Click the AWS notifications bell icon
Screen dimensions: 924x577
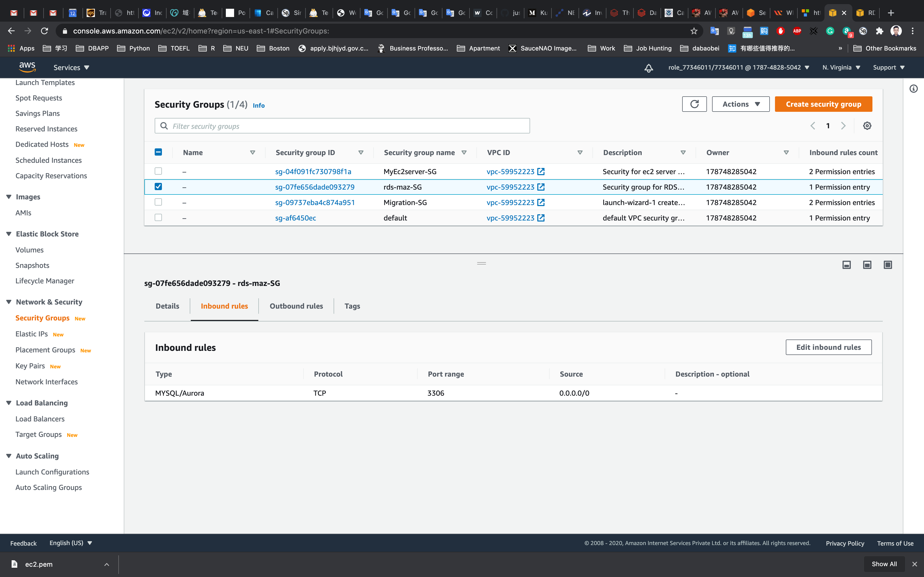pos(648,68)
